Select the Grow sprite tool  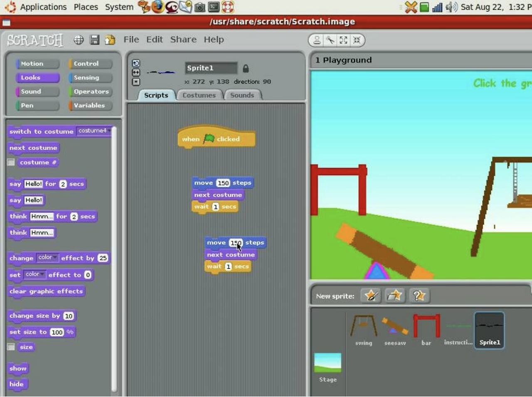[343, 40]
